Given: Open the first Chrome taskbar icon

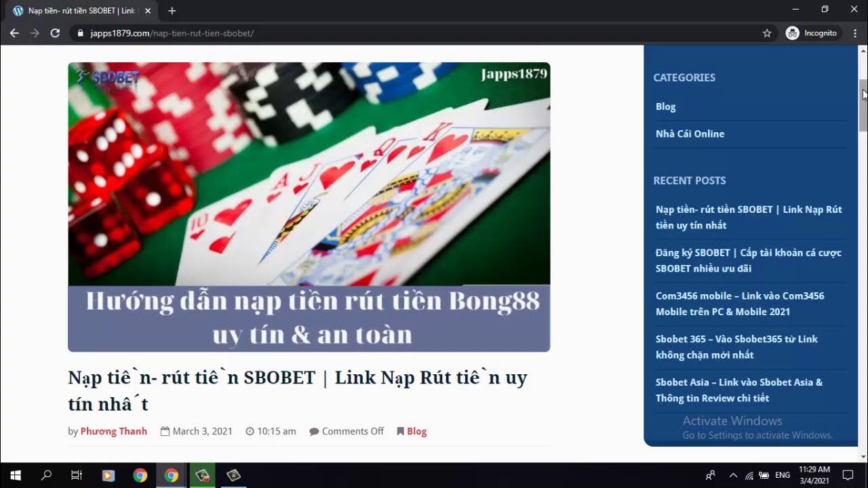Looking at the screenshot, I should tap(140, 475).
